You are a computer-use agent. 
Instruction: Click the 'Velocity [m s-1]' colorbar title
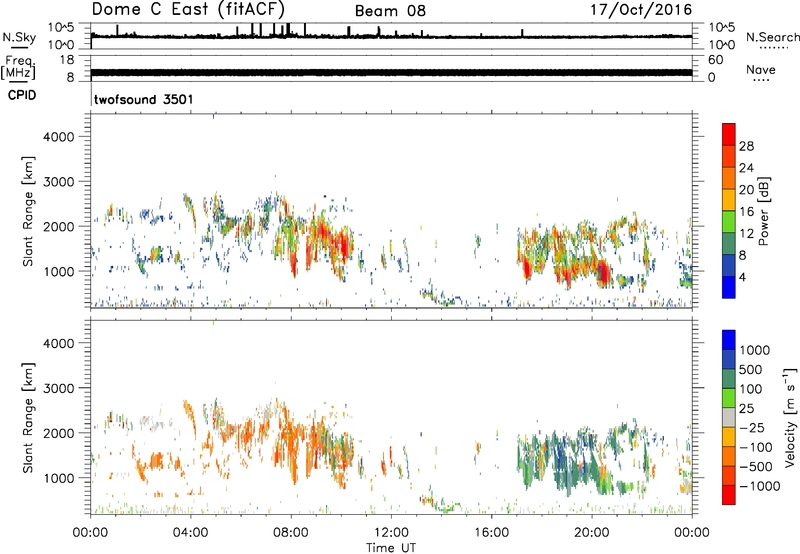pyautogui.click(x=790, y=417)
